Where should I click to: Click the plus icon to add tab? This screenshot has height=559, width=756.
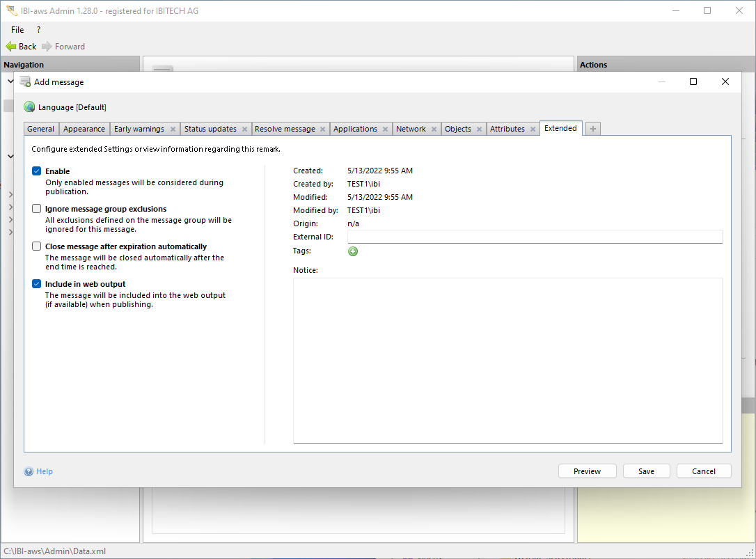[x=593, y=129]
